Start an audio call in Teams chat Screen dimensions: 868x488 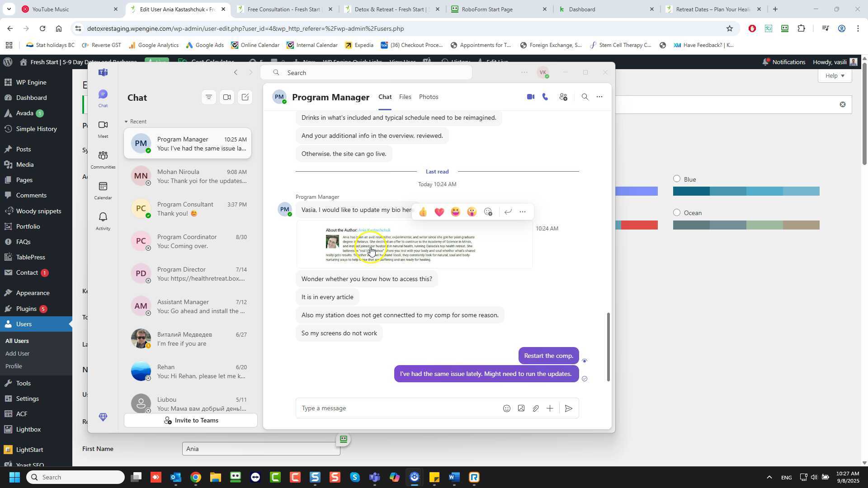pos(545,97)
